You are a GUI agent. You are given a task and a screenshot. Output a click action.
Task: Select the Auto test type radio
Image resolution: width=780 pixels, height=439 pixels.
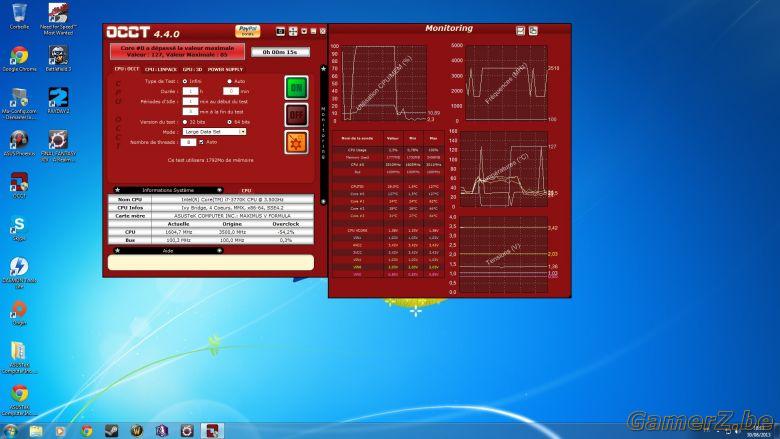229,81
